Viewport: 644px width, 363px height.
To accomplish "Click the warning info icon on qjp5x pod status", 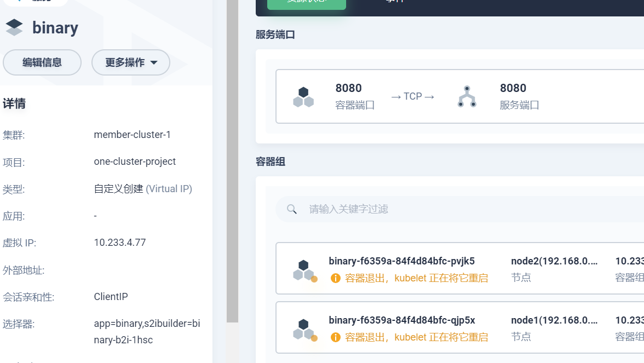I will [335, 337].
